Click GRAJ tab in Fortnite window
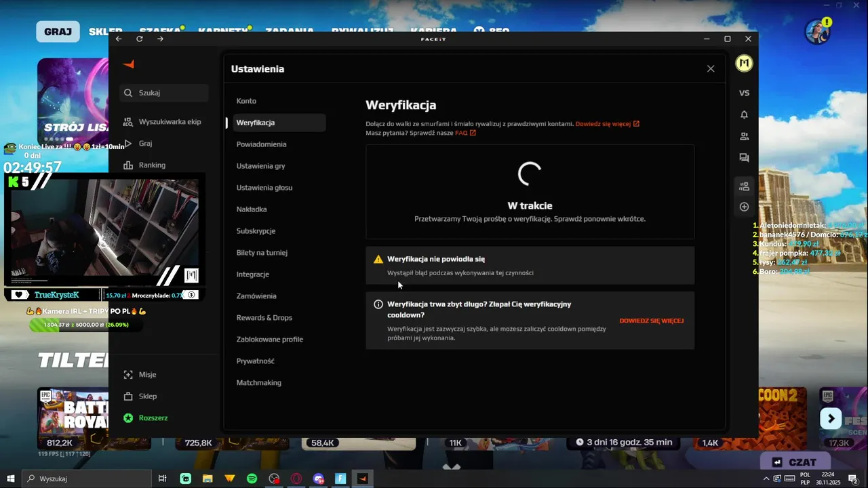Image resolution: width=868 pixels, height=488 pixels. point(58,31)
